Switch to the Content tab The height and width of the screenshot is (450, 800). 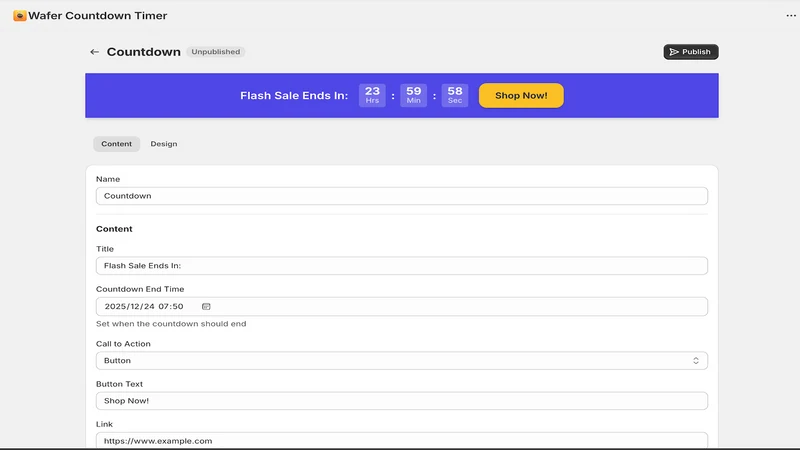coord(116,144)
